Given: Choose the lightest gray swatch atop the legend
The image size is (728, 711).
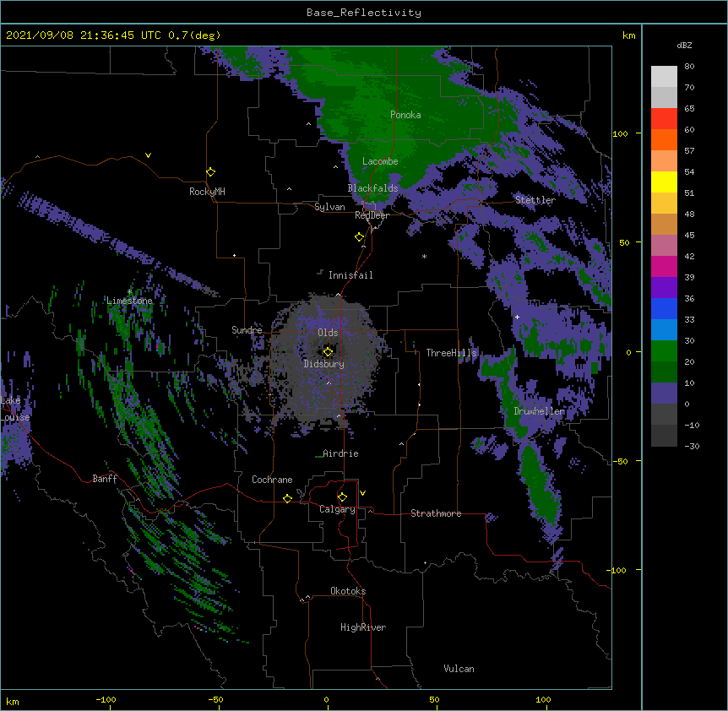Looking at the screenshot, I should [664, 77].
